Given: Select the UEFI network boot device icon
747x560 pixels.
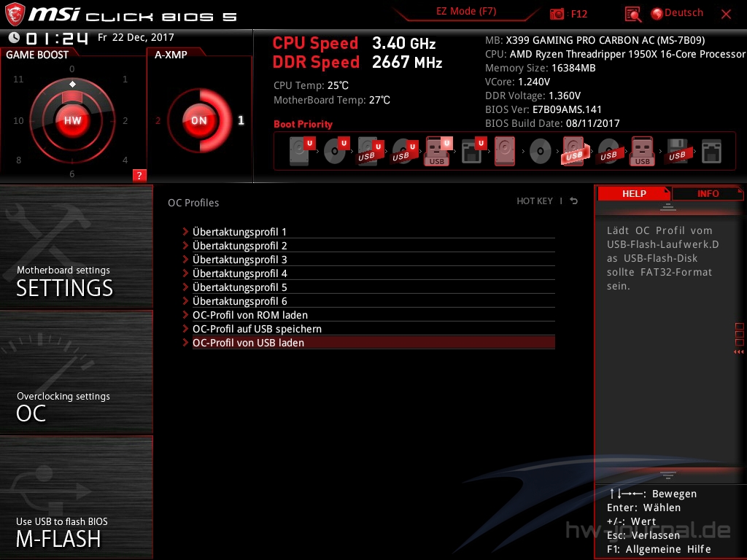Looking at the screenshot, I should (x=473, y=151).
